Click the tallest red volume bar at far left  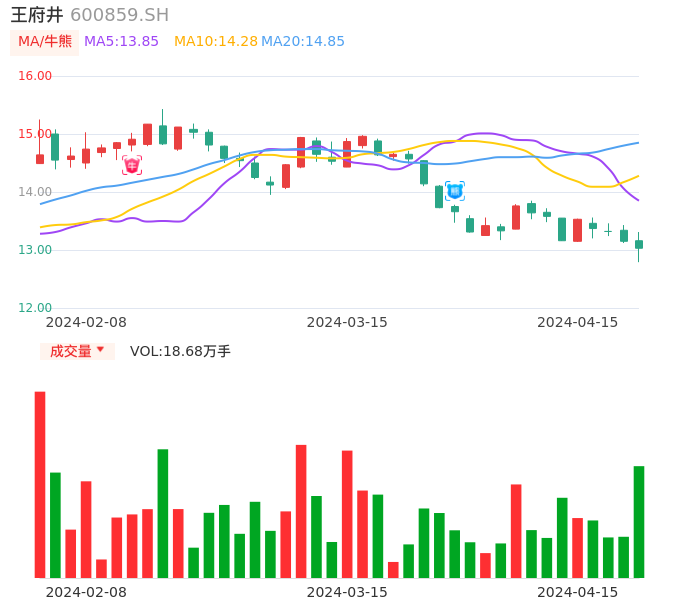pyautogui.click(x=40, y=484)
